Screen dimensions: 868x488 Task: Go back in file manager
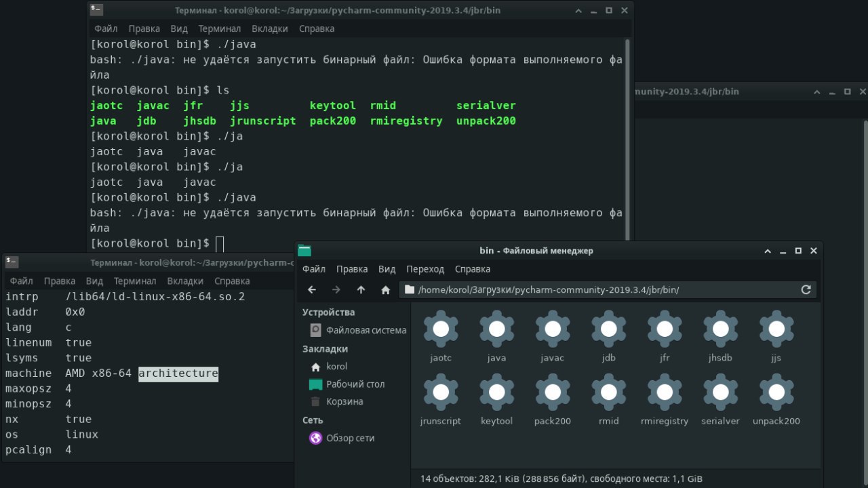tap(312, 289)
